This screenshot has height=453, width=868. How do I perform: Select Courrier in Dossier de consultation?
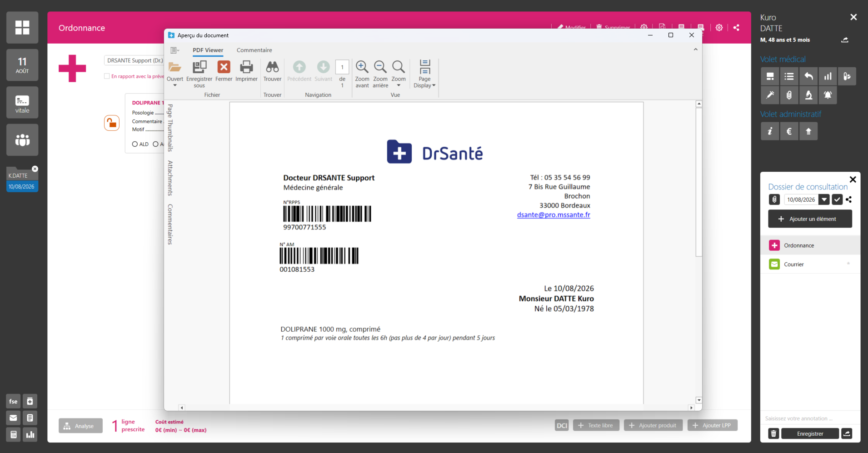810,264
